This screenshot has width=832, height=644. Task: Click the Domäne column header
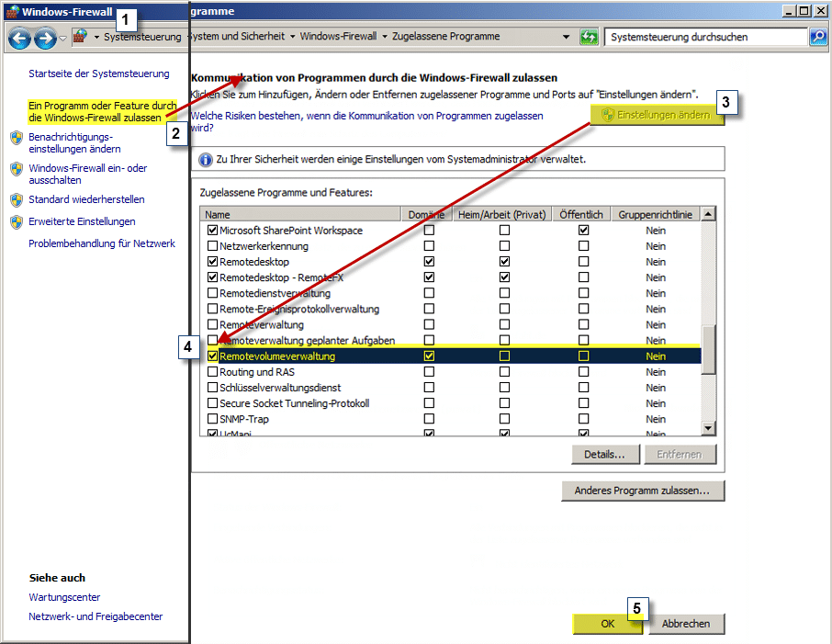pos(427,214)
